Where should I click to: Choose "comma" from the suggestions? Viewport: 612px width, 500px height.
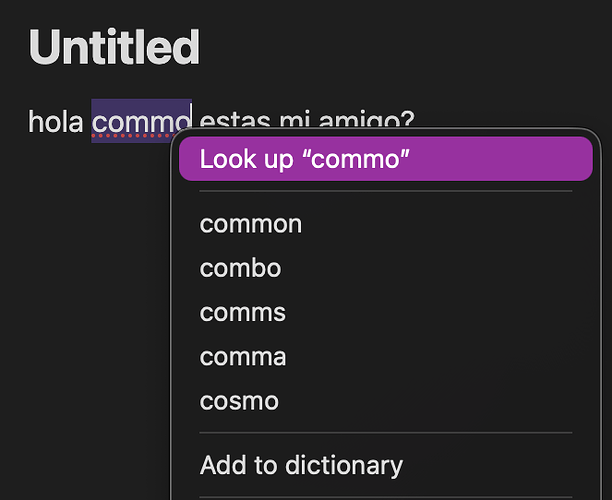tap(243, 356)
